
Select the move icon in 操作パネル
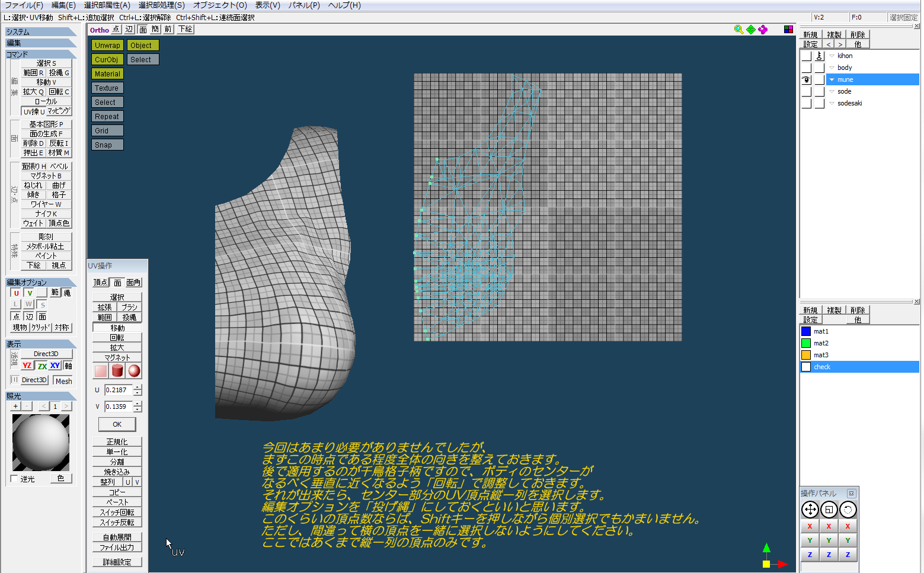[x=810, y=510]
